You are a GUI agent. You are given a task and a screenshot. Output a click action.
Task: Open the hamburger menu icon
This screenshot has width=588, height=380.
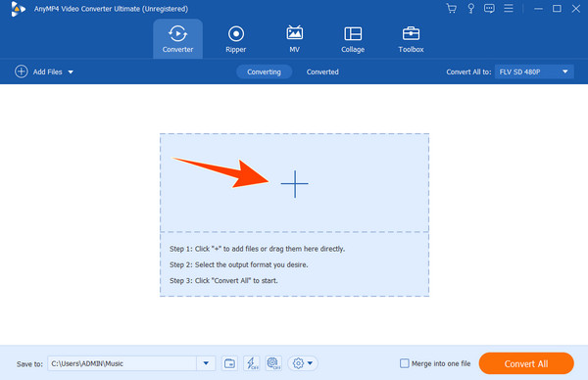pyautogui.click(x=509, y=8)
